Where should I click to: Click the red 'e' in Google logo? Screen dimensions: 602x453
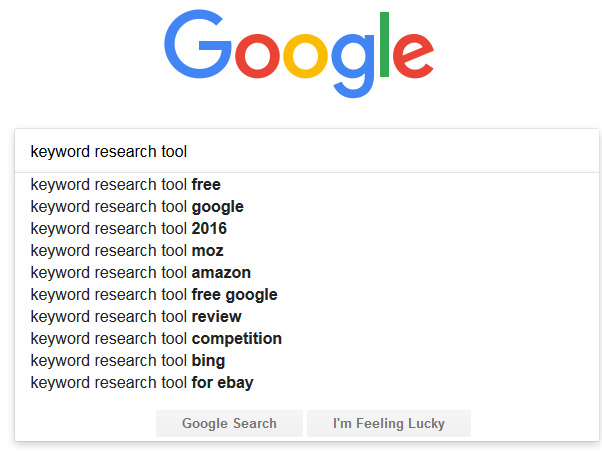point(414,62)
